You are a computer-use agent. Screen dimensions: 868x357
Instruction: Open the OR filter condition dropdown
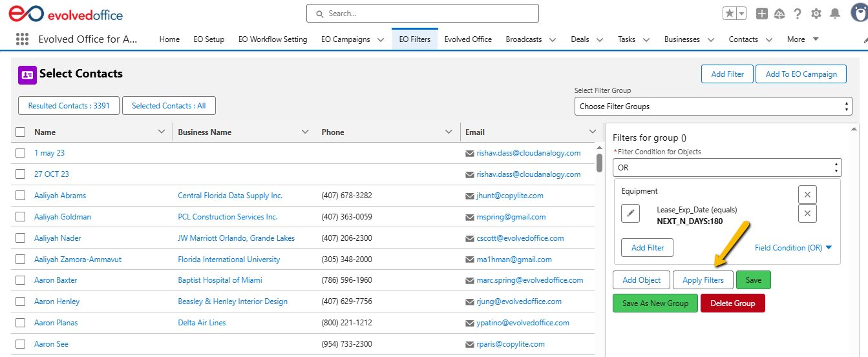click(727, 167)
